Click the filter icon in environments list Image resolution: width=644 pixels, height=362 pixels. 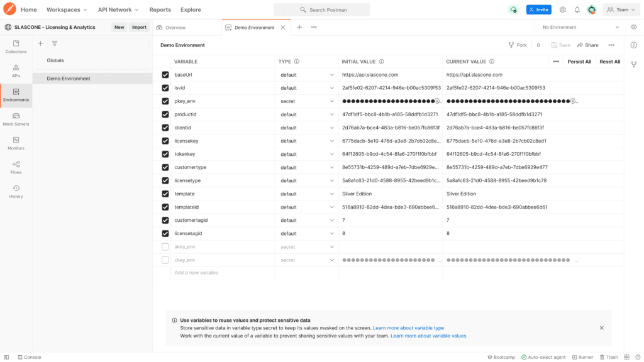pos(55,43)
